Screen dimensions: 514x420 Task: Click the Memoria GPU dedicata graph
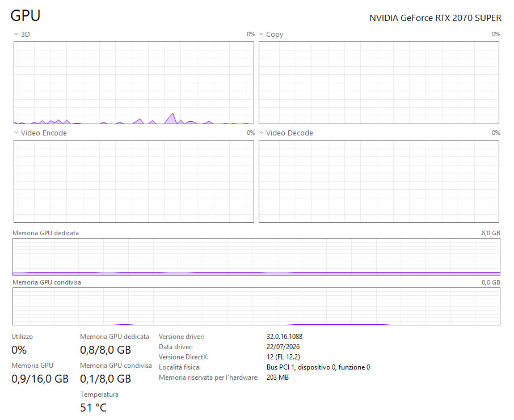(x=256, y=257)
